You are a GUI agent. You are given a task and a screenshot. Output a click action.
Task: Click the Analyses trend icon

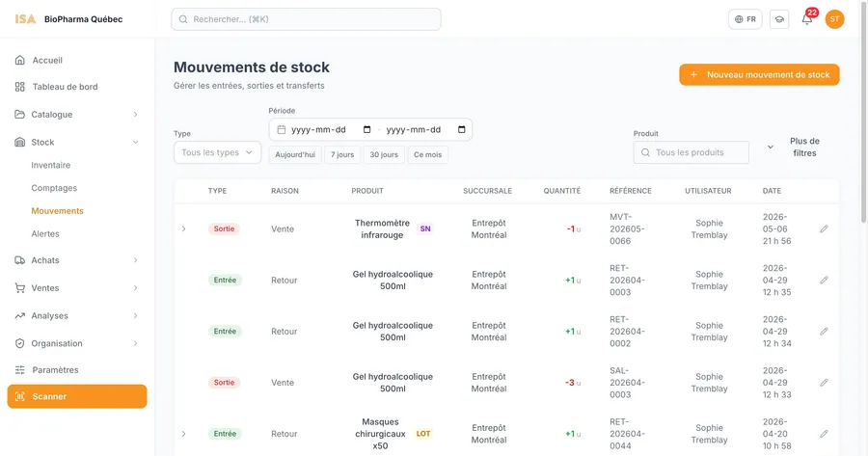[20, 315]
